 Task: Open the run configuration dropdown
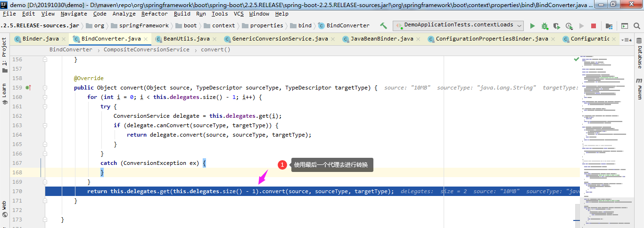[x=458, y=25]
